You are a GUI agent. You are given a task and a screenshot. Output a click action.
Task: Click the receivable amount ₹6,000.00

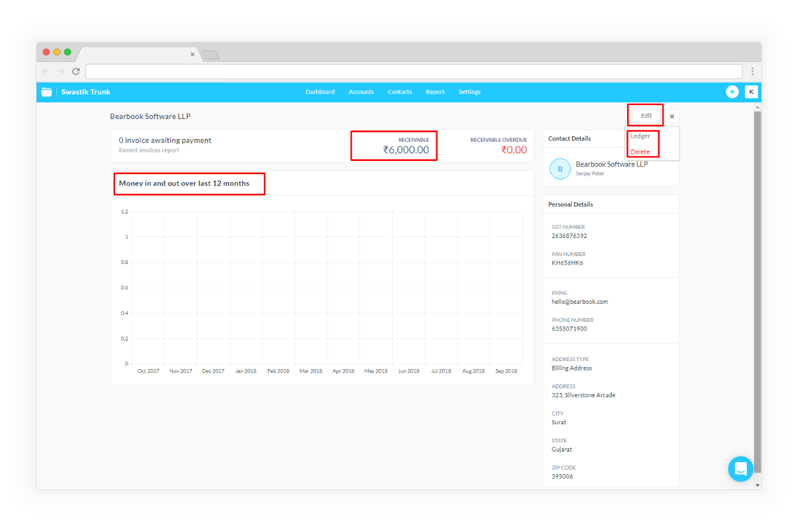click(406, 150)
